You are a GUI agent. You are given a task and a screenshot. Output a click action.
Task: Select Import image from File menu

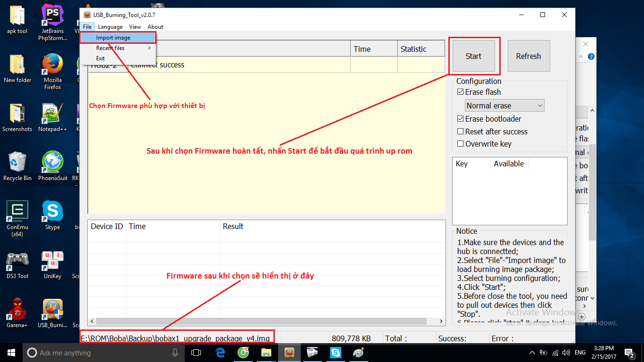[113, 38]
